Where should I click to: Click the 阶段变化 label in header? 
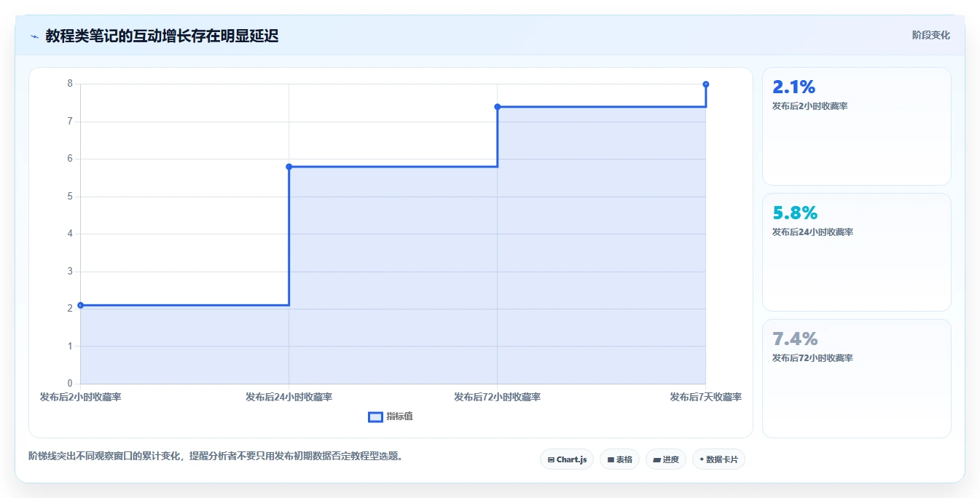tap(930, 35)
